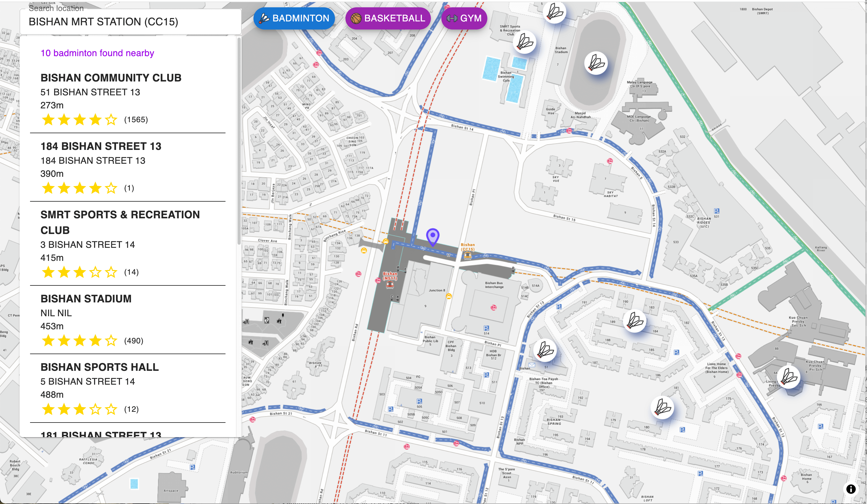Open the map info icon in corner
This screenshot has width=867, height=504.
tap(851, 489)
